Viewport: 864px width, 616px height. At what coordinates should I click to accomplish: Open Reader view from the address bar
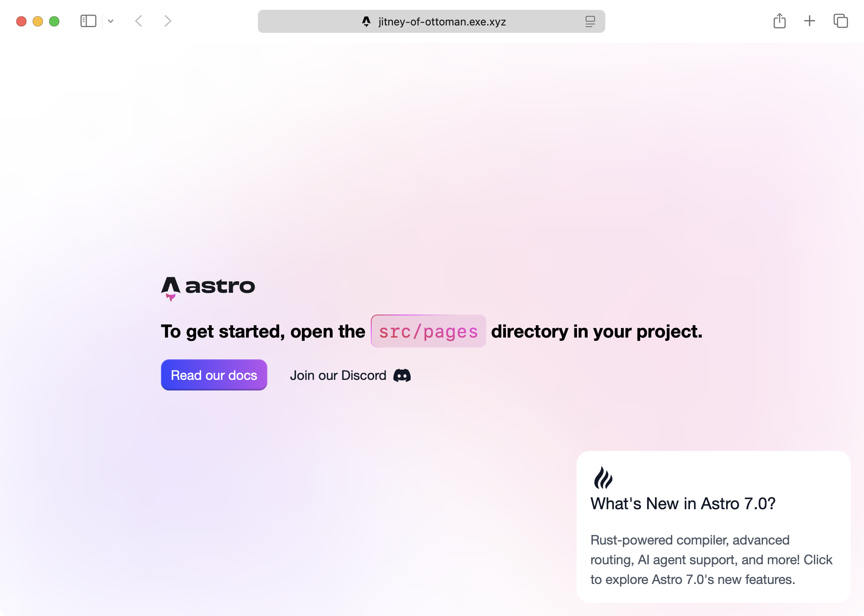click(590, 21)
